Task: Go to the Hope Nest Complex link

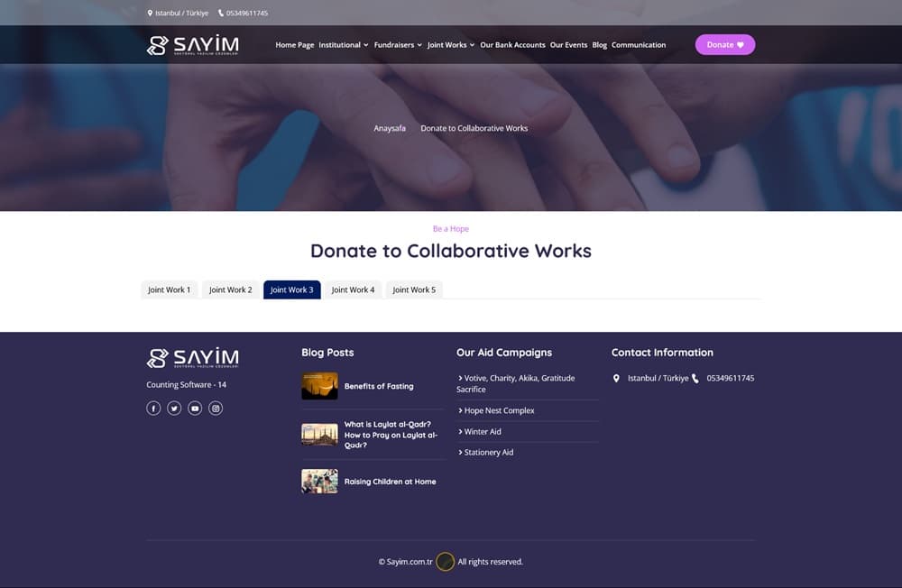Action: click(x=499, y=411)
